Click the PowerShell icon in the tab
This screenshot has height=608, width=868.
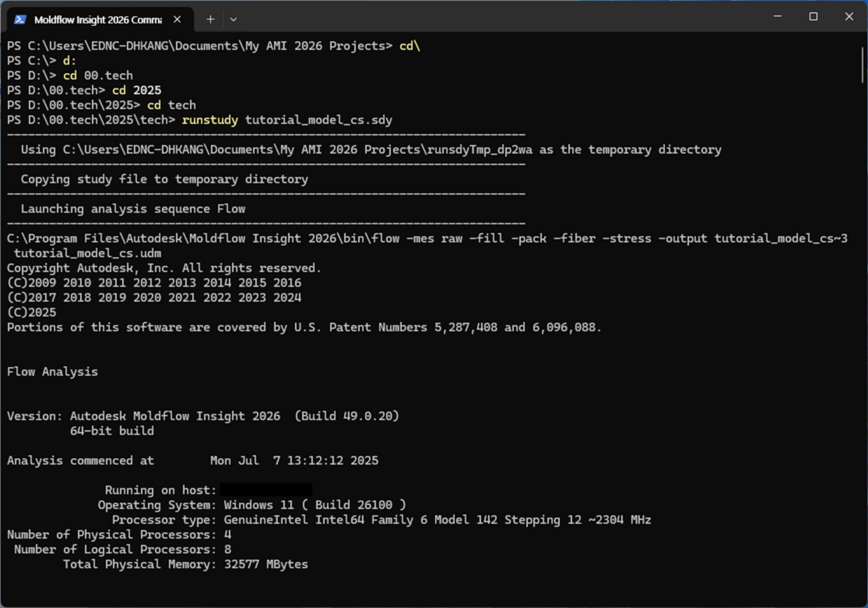[x=20, y=20]
